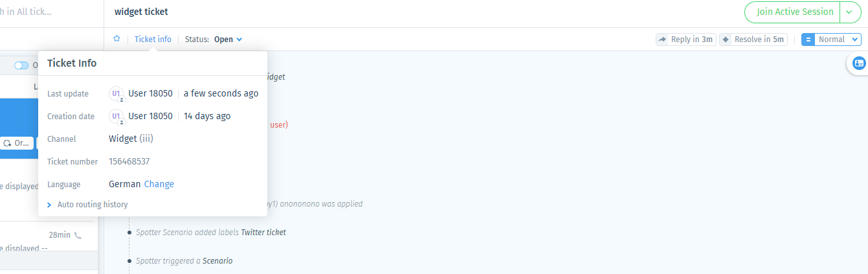Expand Auto routing history
This screenshot has width=868, height=274.
coord(87,205)
